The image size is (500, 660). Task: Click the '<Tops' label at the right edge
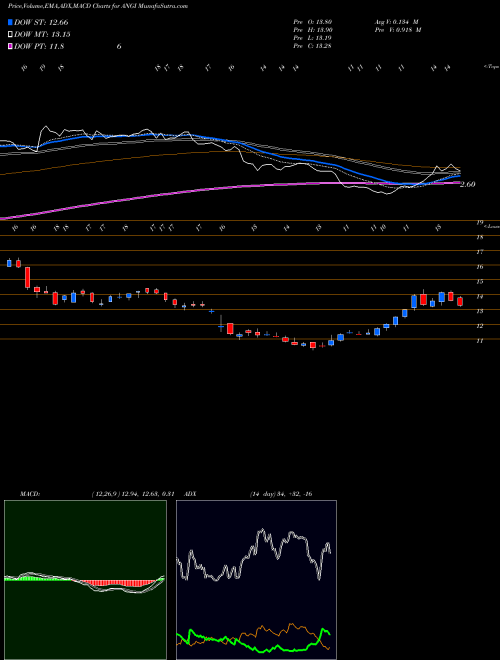point(491,67)
